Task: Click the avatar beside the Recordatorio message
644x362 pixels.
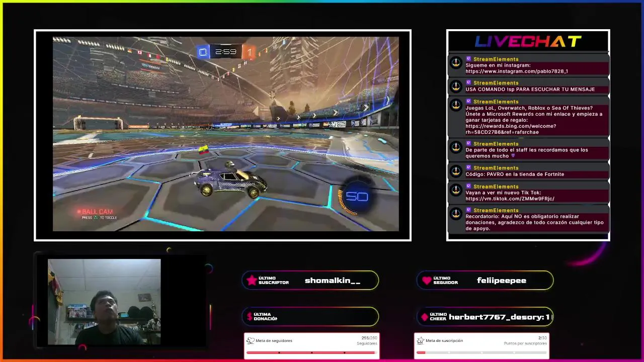Action: pyautogui.click(x=456, y=214)
